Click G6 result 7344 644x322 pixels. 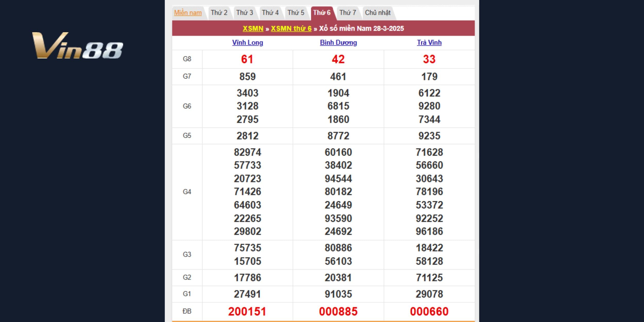point(429,120)
